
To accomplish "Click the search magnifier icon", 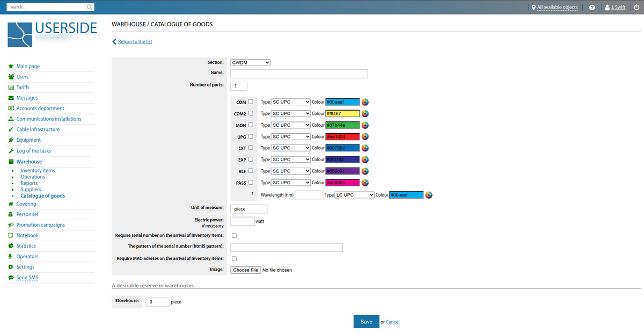I will (90, 8).
